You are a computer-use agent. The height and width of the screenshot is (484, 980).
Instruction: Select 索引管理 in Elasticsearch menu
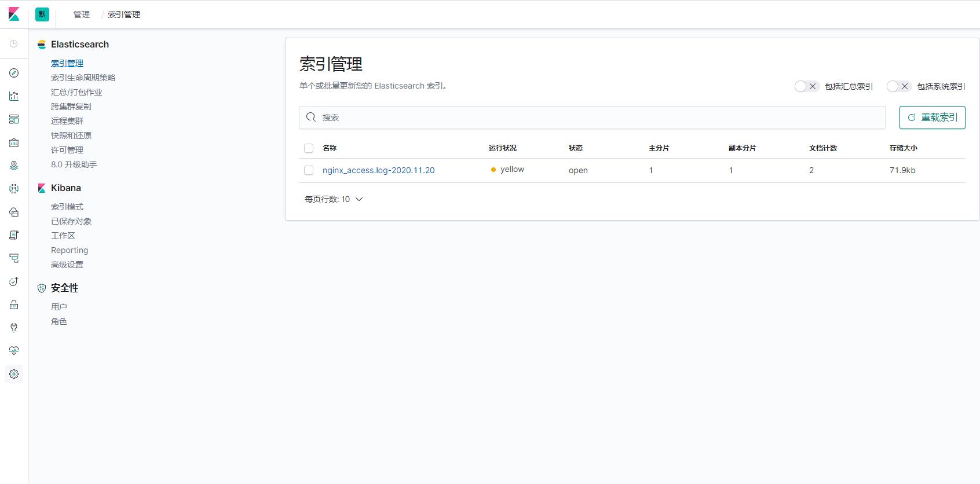click(x=67, y=63)
